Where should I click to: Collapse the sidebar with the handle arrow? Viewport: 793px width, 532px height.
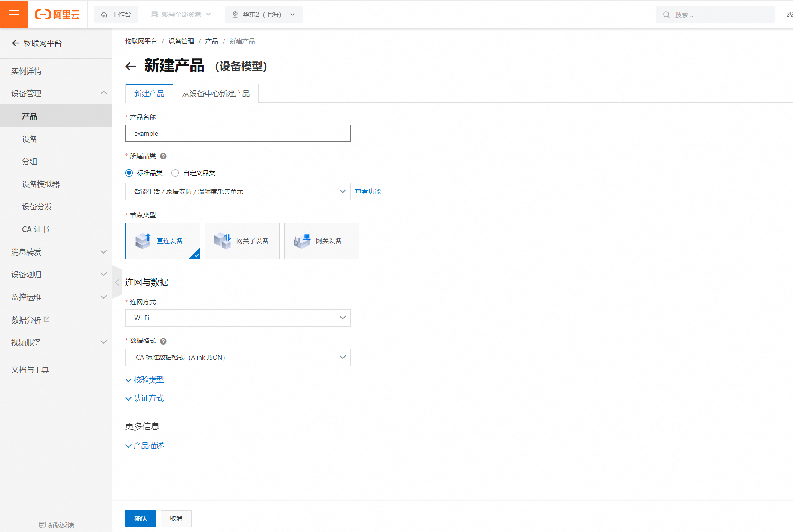pyautogui.click(x=117, y=282)
